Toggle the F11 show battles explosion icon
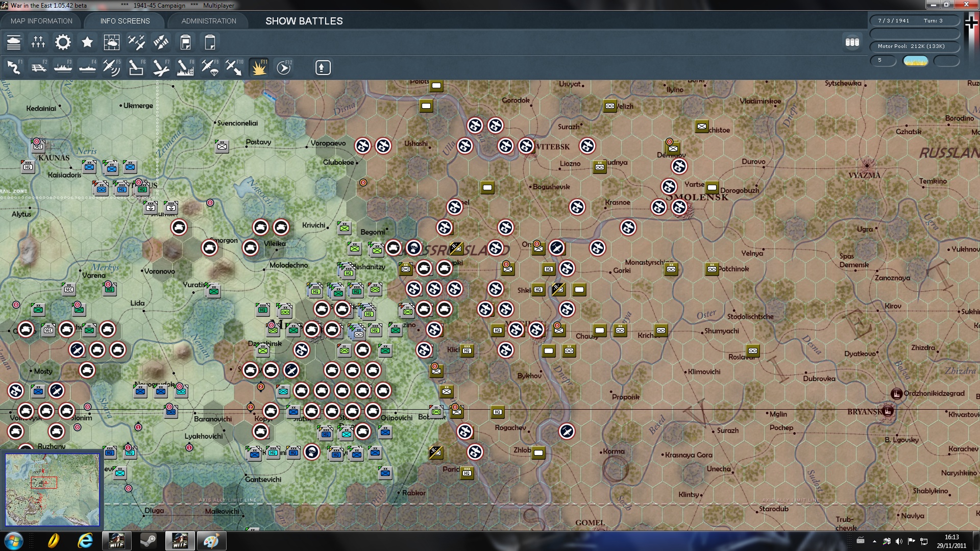This screenshot has height=551, width=980. [259, 67]
